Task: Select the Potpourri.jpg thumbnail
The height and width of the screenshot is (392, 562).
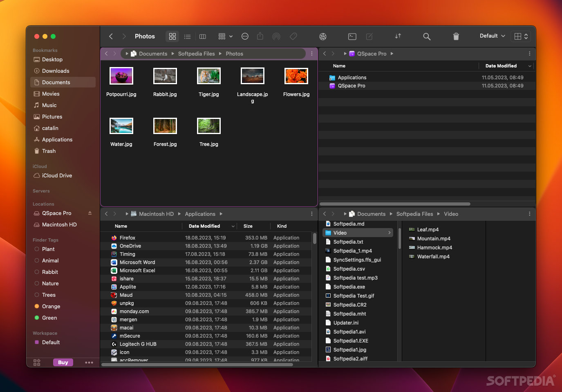Action: pos(121,76)
